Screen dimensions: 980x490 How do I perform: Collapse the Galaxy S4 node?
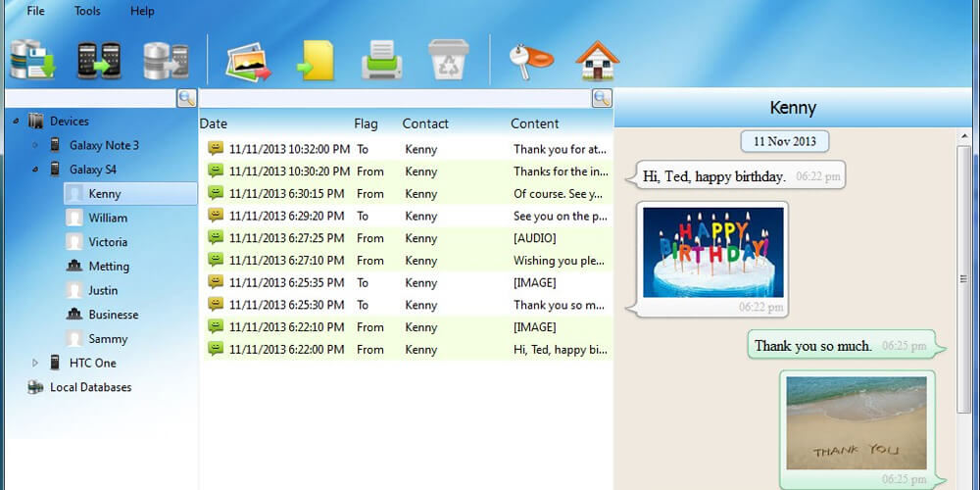click(35, 170)
